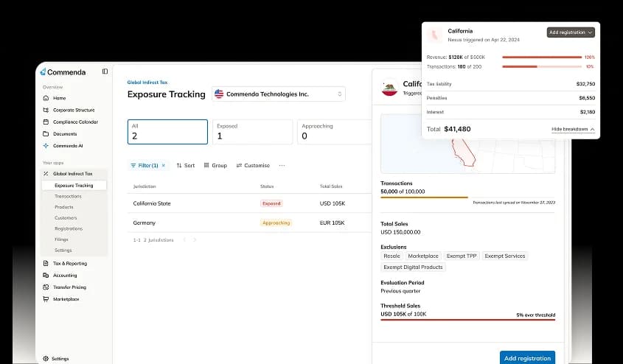Click the California bear flag icon

pyautogui.click(x=389, y=88)
